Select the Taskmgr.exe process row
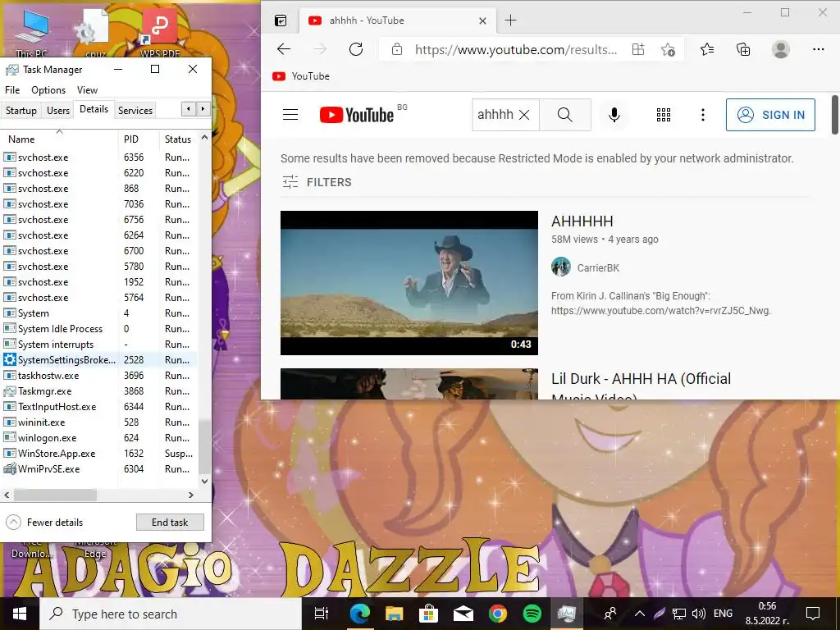This screenshot has height=630, width=840. click(99, 391)
